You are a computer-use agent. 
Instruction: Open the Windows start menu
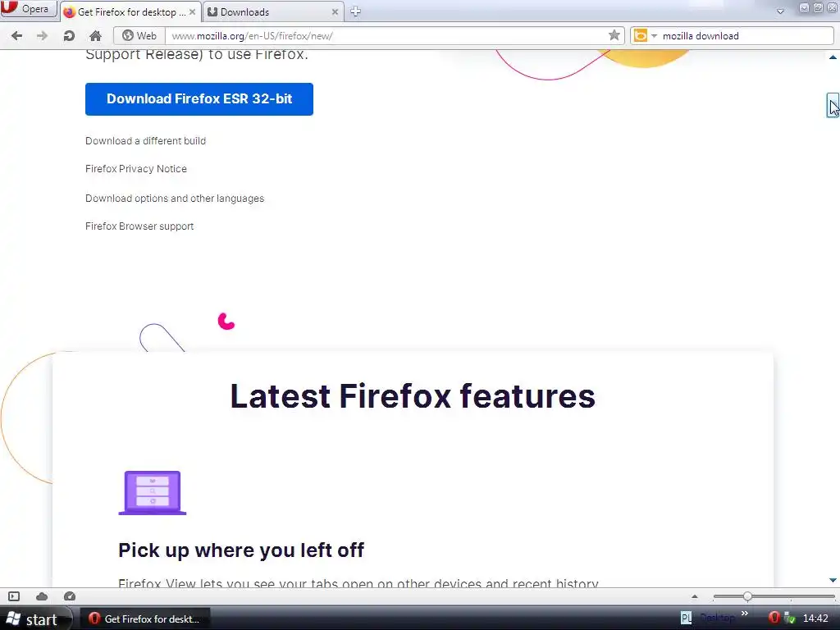click(35, 619)
